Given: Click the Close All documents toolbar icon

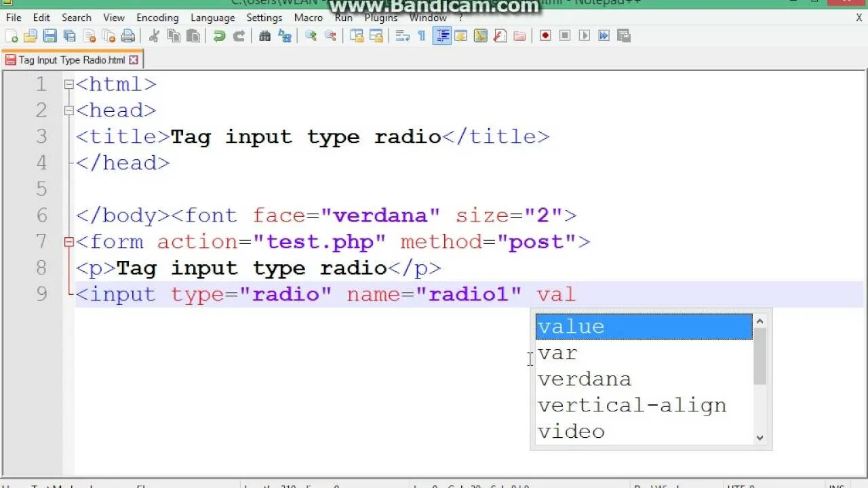Looking at the screenshot, I should tap(108, 36).
